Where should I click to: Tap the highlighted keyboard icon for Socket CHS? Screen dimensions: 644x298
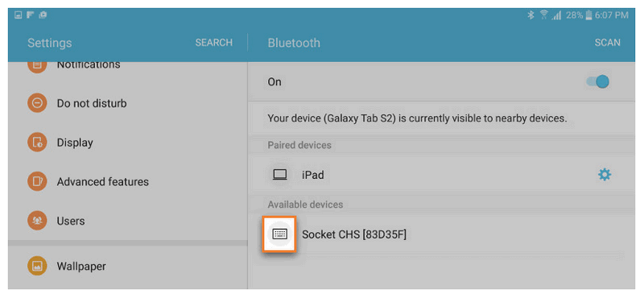pyautogui.click(x=279, y=234)
